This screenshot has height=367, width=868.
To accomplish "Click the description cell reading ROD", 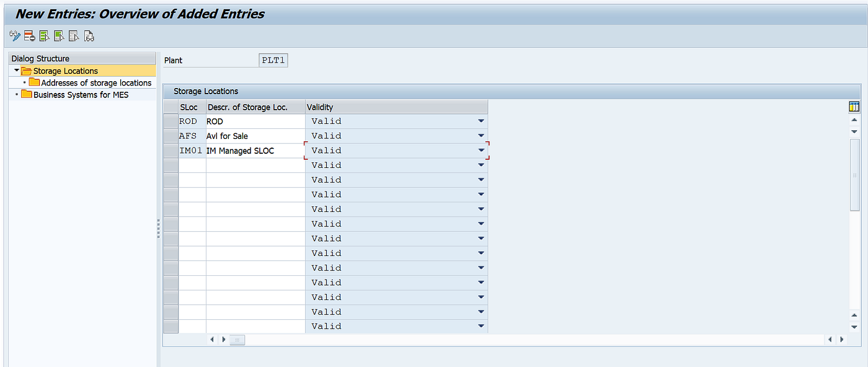I will (255, 121).
